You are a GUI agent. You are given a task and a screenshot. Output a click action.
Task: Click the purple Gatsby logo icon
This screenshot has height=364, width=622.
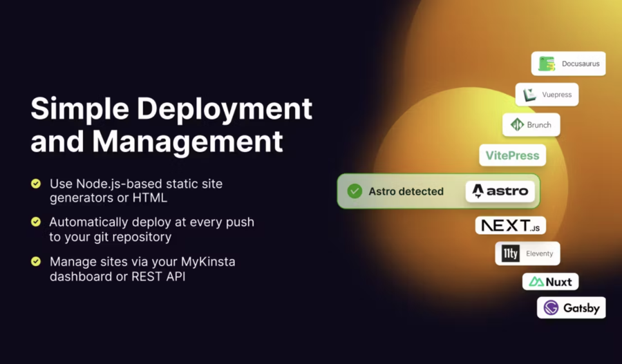pyautogui.click(x=551, y=308)
